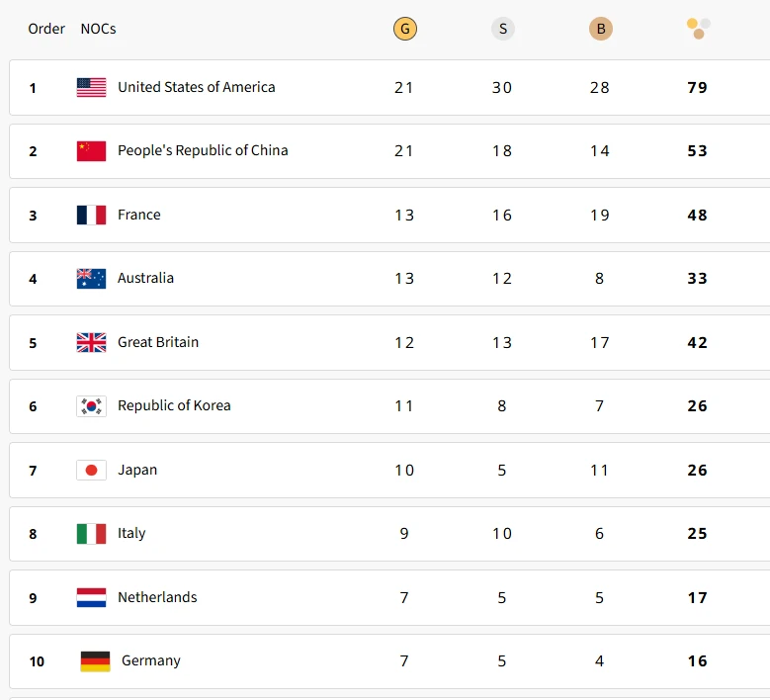Image resolution: width=770 pixels, height=700 pixels.
Task: Click the bronze medal B icon
Action: 600,29
